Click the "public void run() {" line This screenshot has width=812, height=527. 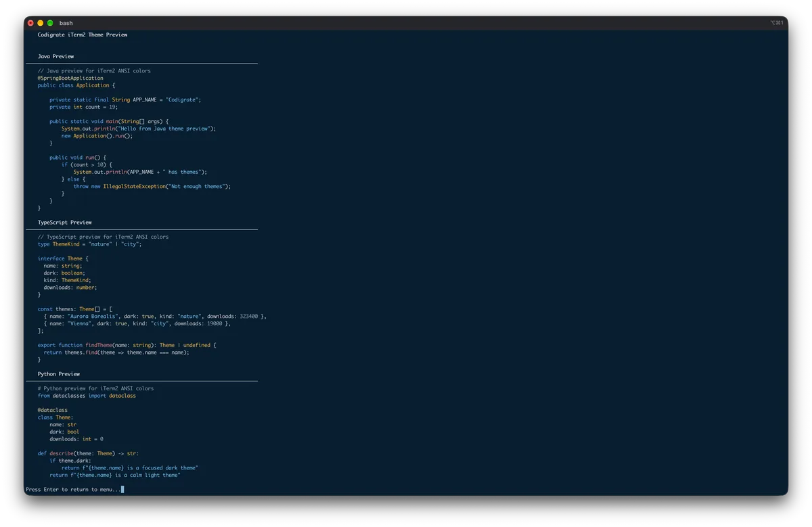pyautogui.click(x=78, y=158)
